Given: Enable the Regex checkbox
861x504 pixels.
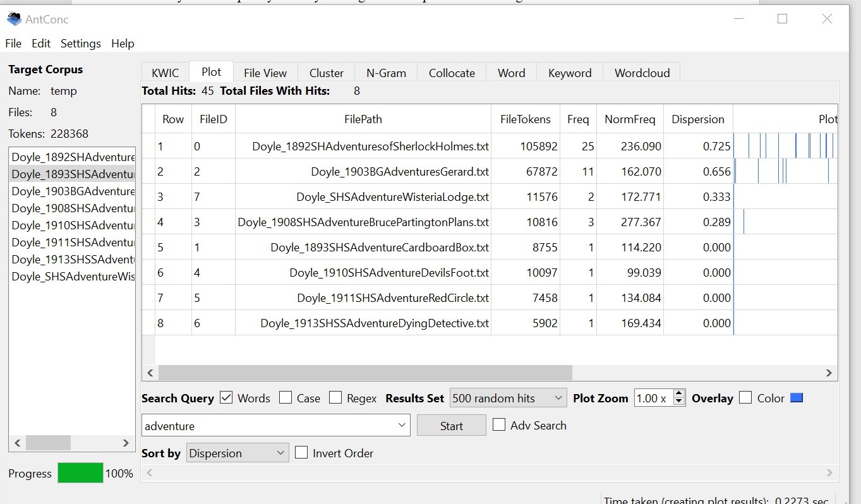Looking at the screenshot, I should click(x=335, y=398).
